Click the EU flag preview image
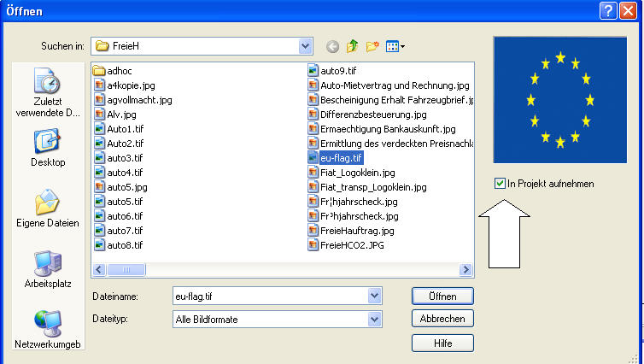This screenshot has width=644, height=364. pyautogui.click(x=559, y=100)
